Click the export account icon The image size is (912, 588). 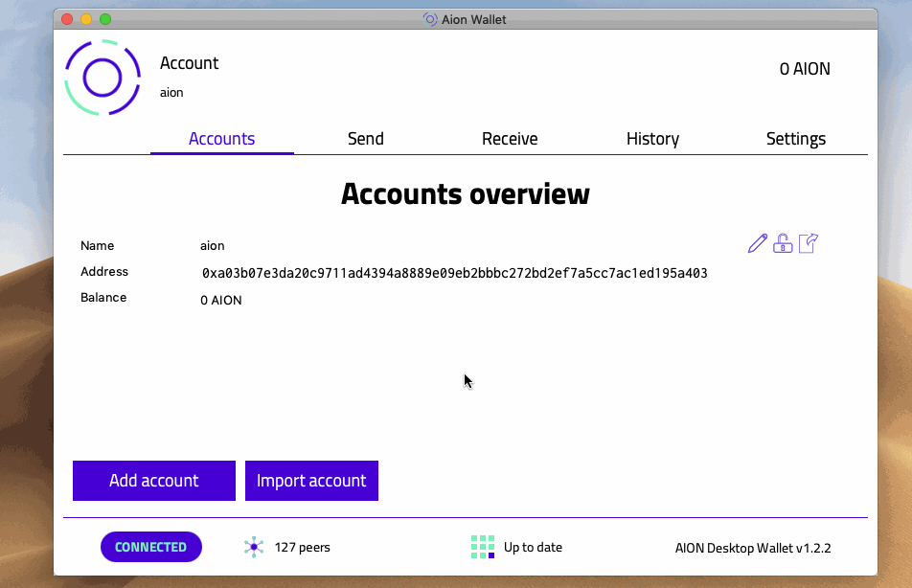click(809, 243)
